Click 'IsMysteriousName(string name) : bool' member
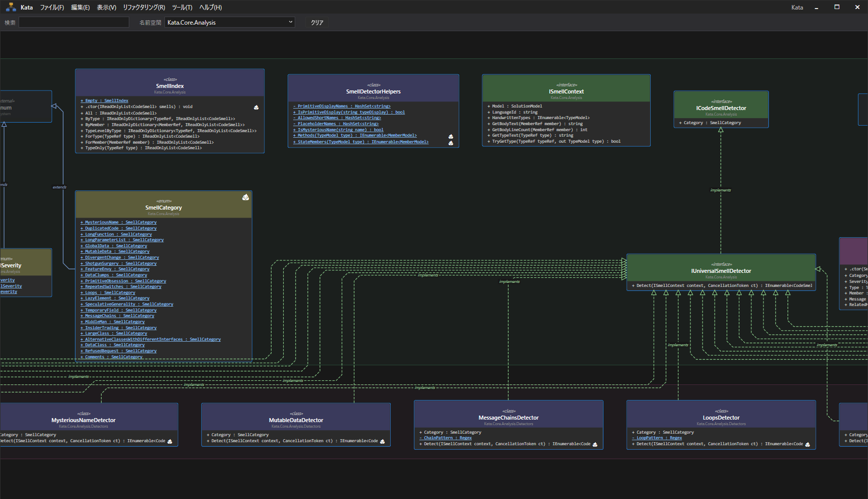Screen dimensions: 868x499 click(x=338, y=130)
